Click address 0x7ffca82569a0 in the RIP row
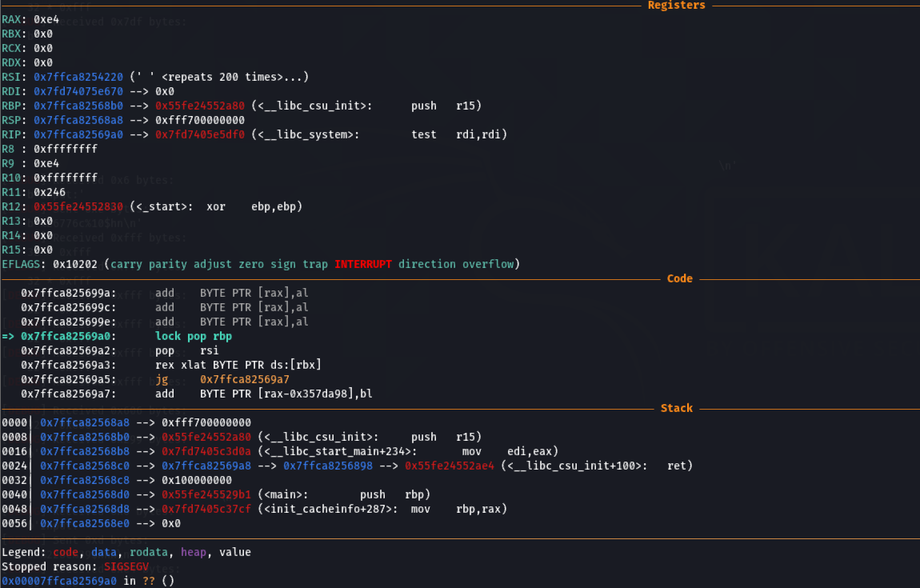 [x=78, y=134]
